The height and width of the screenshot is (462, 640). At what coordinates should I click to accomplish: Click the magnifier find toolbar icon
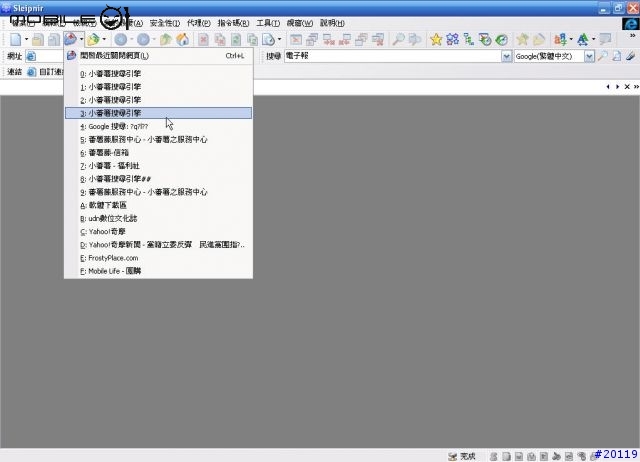click(x=398, y=40)
